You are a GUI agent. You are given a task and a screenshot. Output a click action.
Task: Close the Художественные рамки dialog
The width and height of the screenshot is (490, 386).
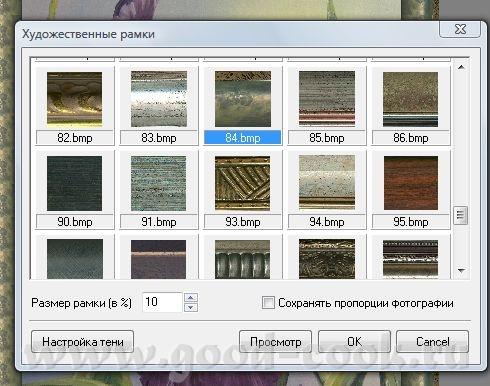tap(460, 29)
